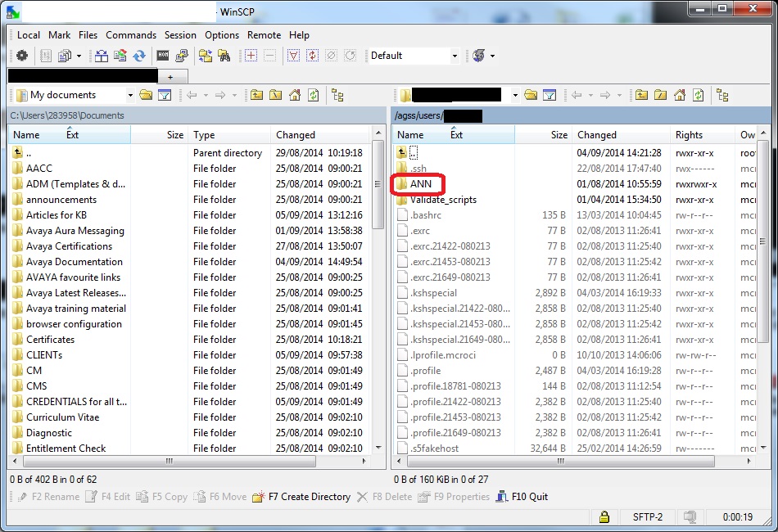Image resolution: width=778 pixels, height=532 pixels.
Task: Refresh the local panel directory
Action: click(x=314, y=95)
